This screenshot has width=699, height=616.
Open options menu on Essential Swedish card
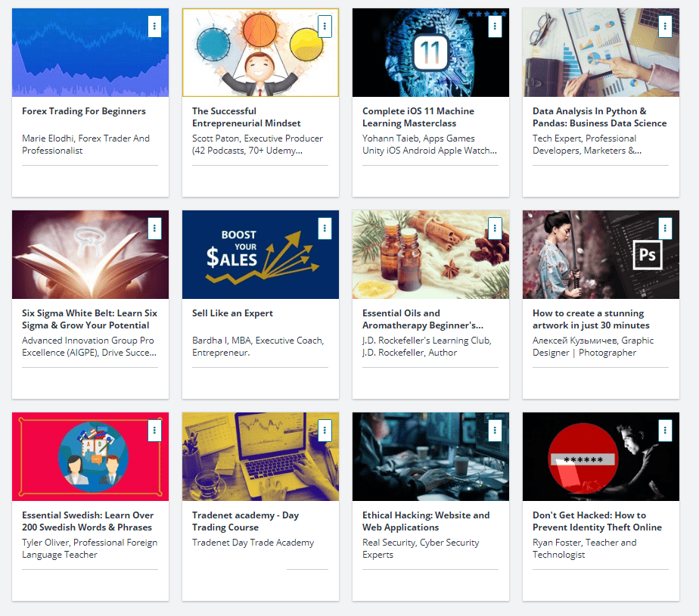tap(154, 431)
